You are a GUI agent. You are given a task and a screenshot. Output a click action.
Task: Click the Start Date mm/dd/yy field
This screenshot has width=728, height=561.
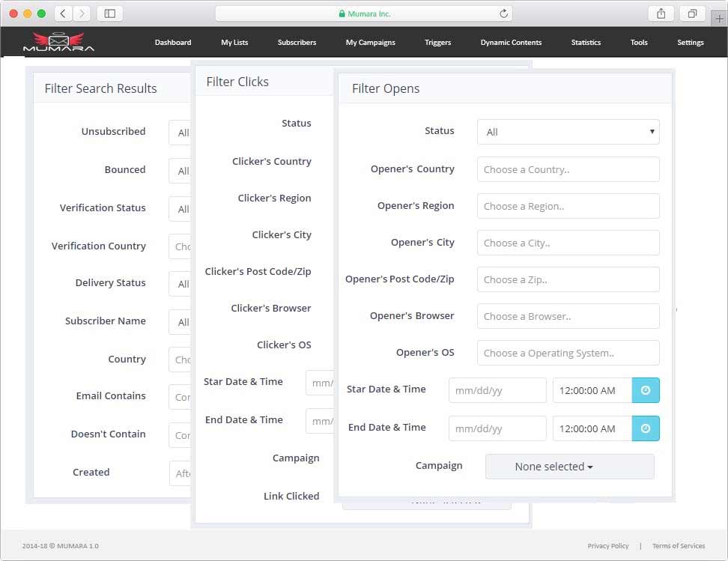497,390
